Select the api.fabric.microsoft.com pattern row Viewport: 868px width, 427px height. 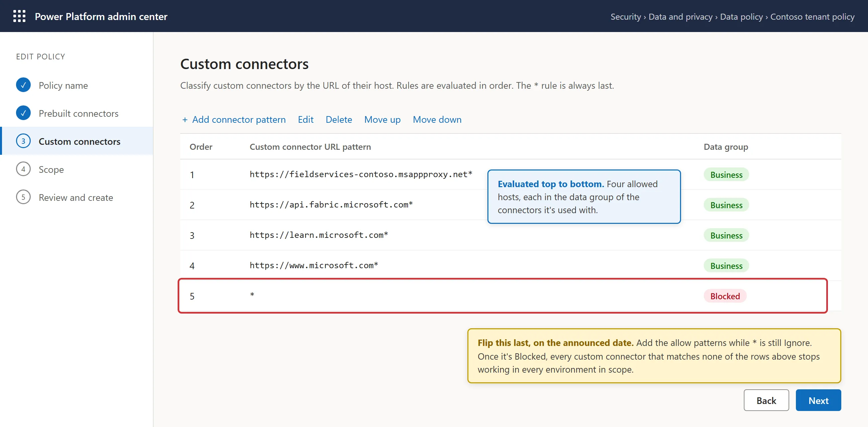coord(510,205)
